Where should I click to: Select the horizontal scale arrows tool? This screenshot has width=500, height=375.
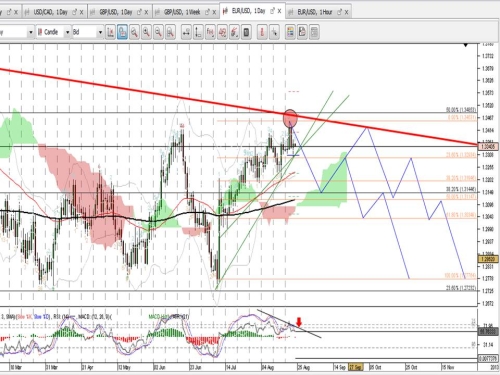186,32
